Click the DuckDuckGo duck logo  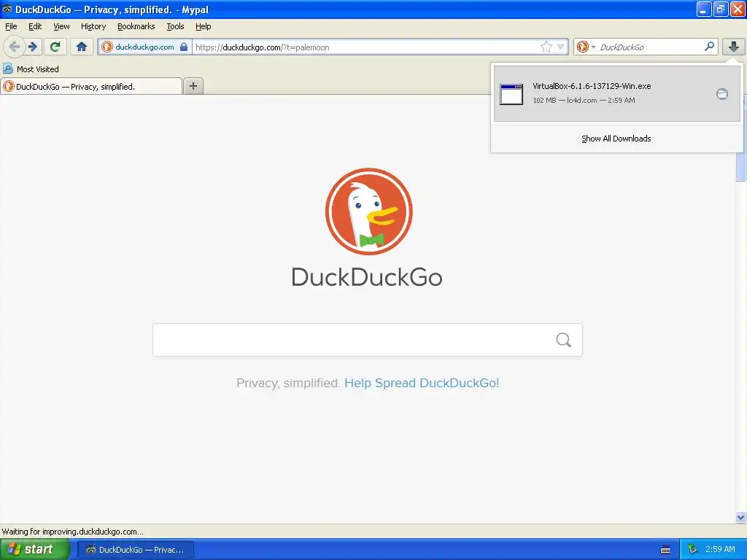(368, 211)
